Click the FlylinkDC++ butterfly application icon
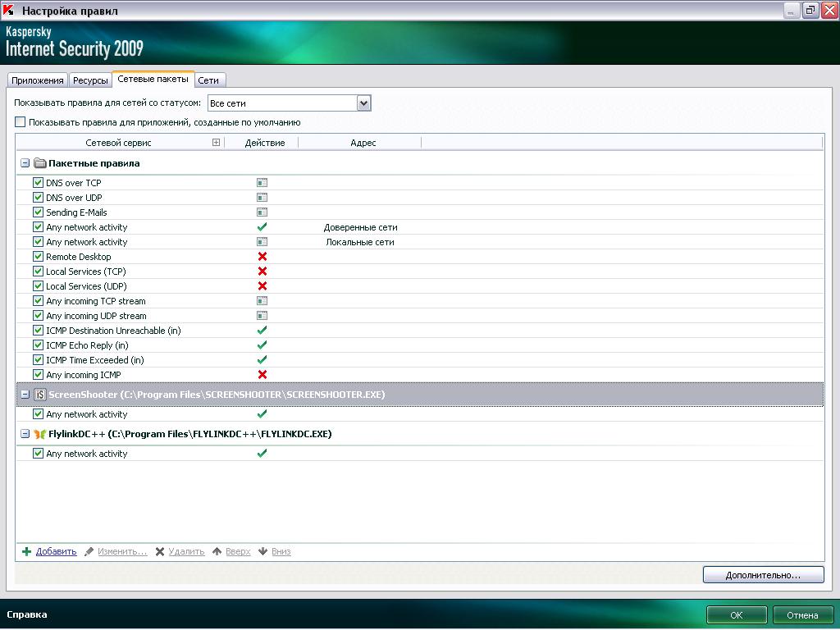Screen dimensions: 840x630 [39, 434]
